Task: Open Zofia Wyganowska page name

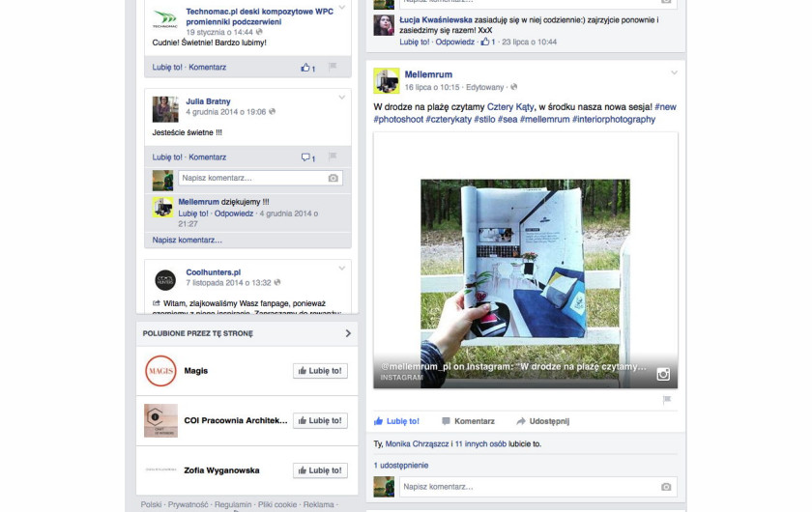Action: coord(221,470)
